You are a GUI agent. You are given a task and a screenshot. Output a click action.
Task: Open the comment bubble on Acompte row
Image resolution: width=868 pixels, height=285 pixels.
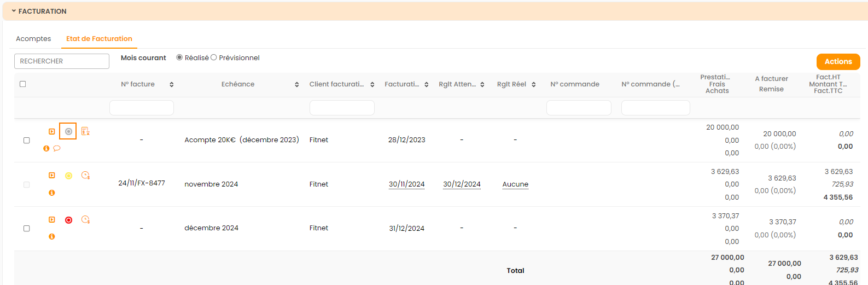(x=57, y=148)
